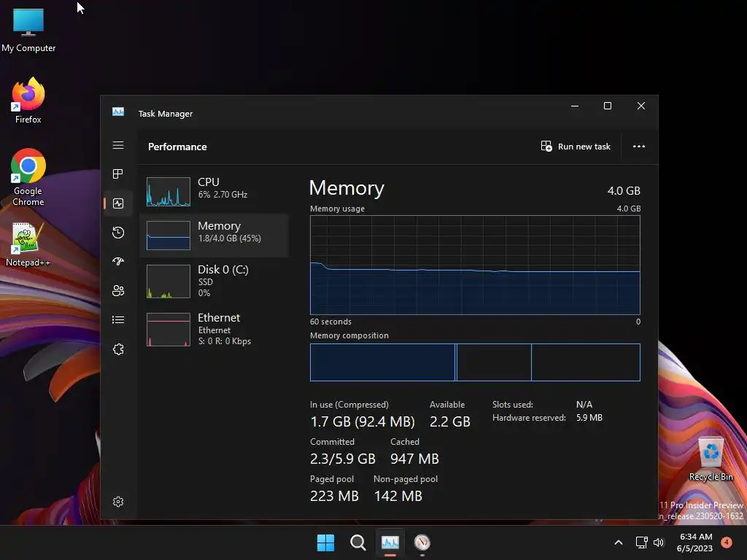The width and height of the screenshot is (747, 560).
Task: Click the volume speaker tray icon
Action: 659,542
